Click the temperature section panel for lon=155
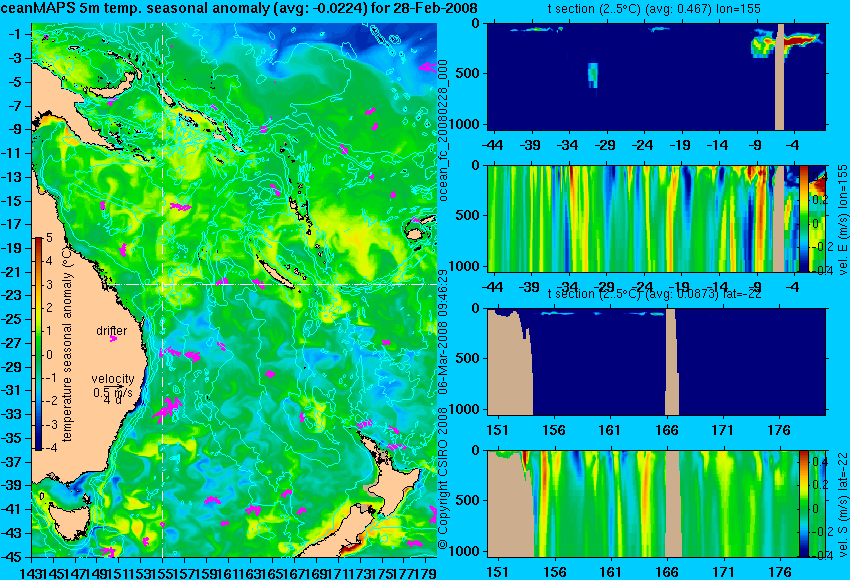Viewport: 850px width, 580px height. pyautogui.click(x=656, y=76)
